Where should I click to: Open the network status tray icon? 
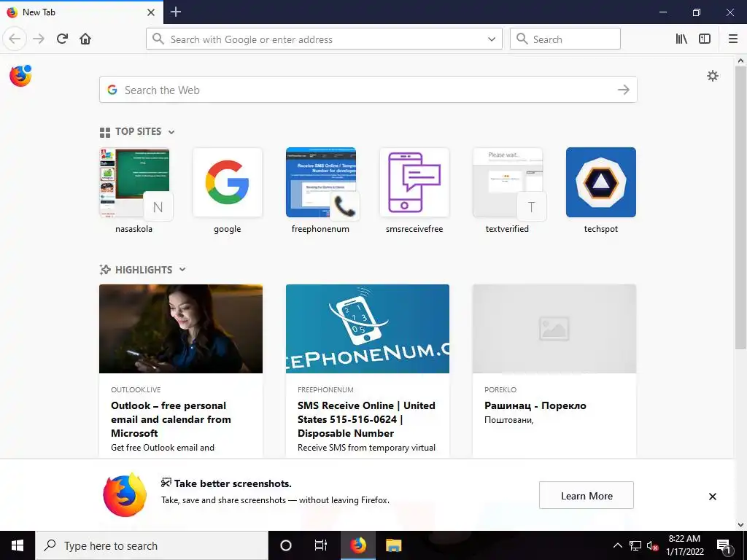635,545
